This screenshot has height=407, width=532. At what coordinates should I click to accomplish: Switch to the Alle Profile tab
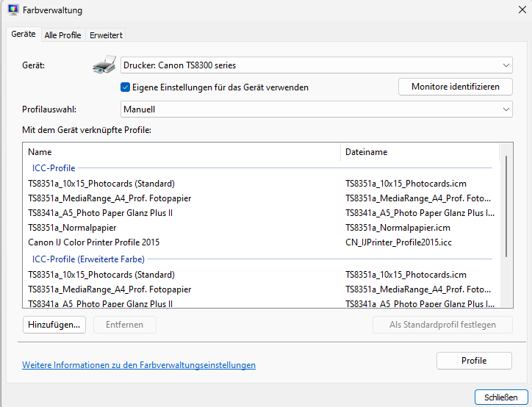62,35
